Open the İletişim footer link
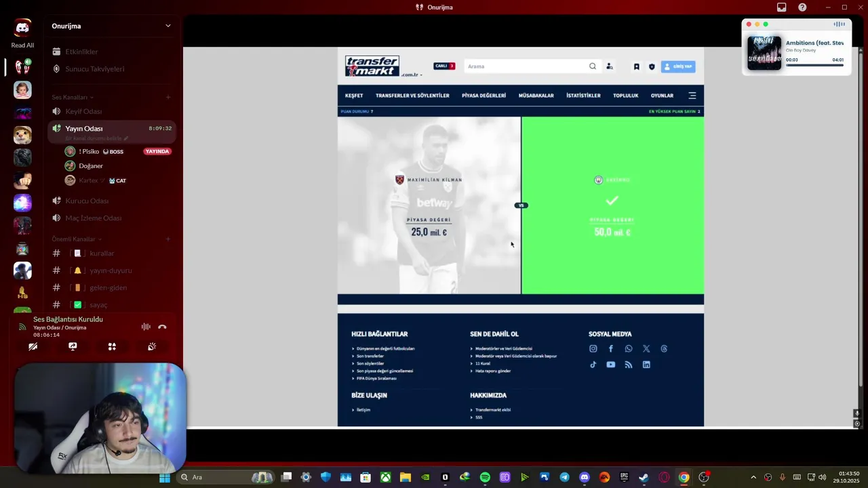 point(363,410)
